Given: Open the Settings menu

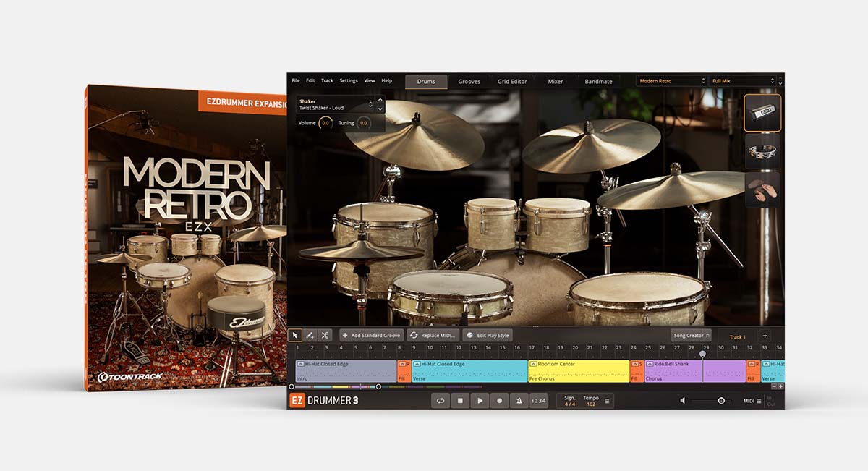Looking at the screenshot, I should [x=349, y=80].
